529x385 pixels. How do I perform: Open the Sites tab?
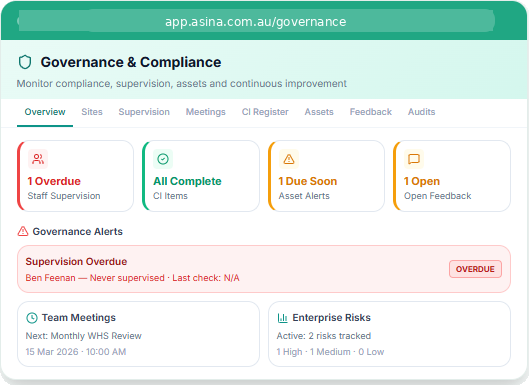click(92, 112)
